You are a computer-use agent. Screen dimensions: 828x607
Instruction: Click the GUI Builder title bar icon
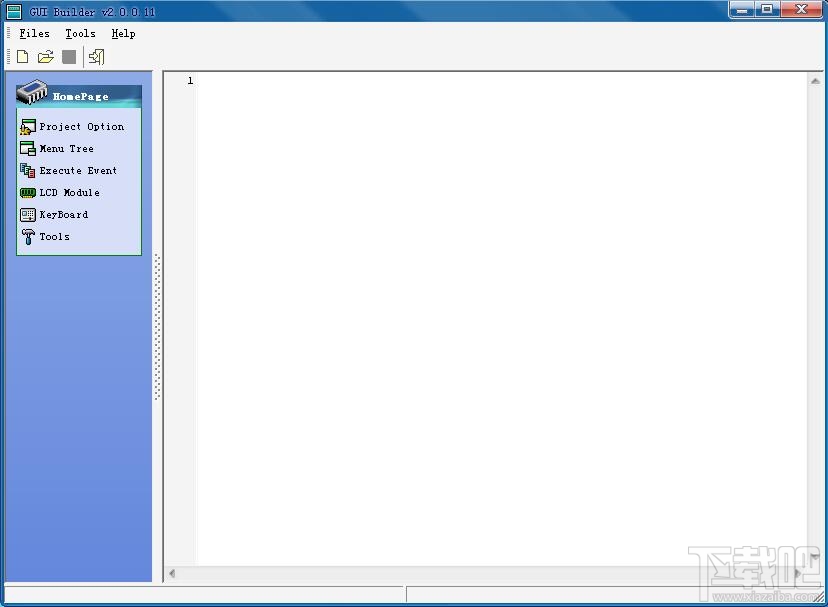click(14, 11)
